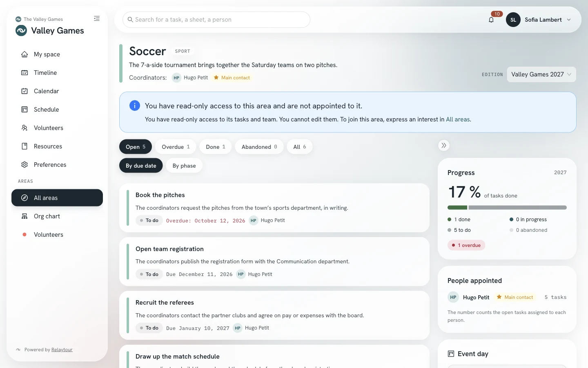The image size is (588, 368).
Task: Switch grouping to By phase
Action: click(184, 166)
